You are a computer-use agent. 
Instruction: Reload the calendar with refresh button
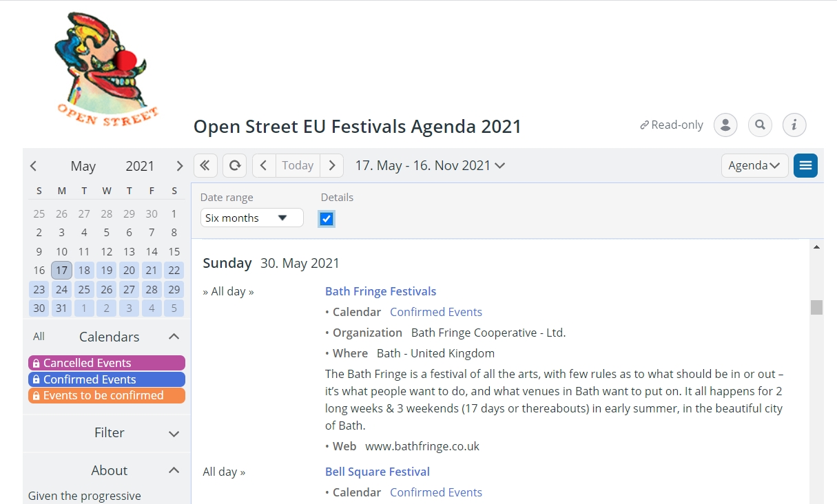[235, 165]
